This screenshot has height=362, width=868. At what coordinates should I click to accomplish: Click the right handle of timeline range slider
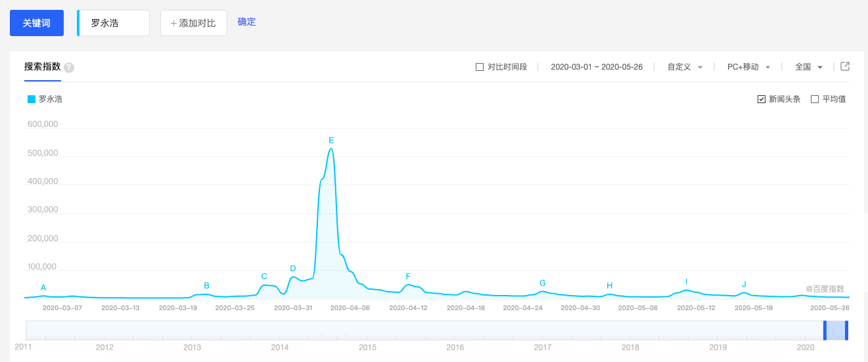coord(846,330)
